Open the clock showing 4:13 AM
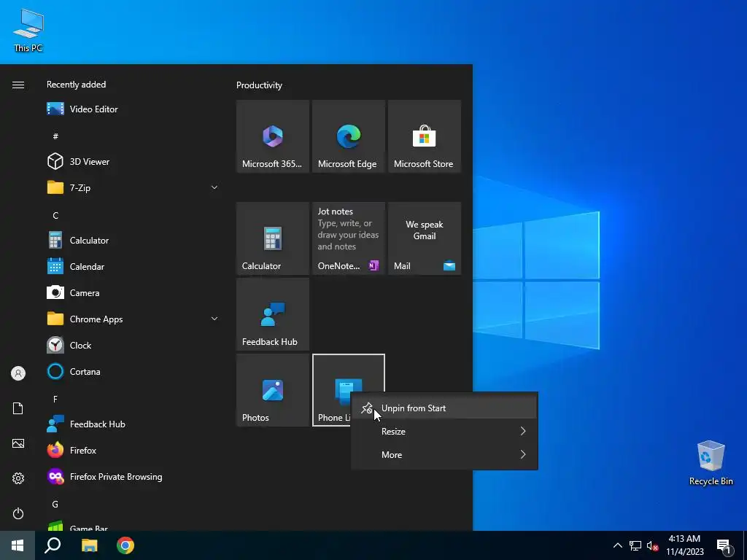 tap(684, 545)
